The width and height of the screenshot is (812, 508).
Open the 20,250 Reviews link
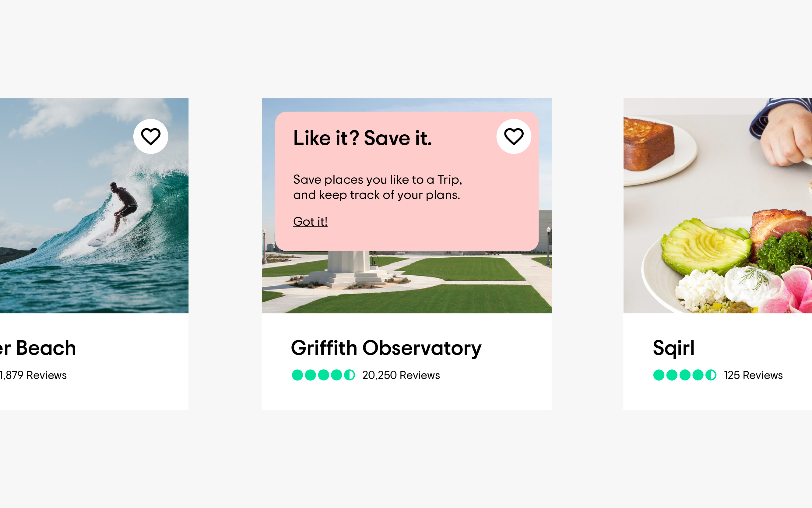pos(401,375)
